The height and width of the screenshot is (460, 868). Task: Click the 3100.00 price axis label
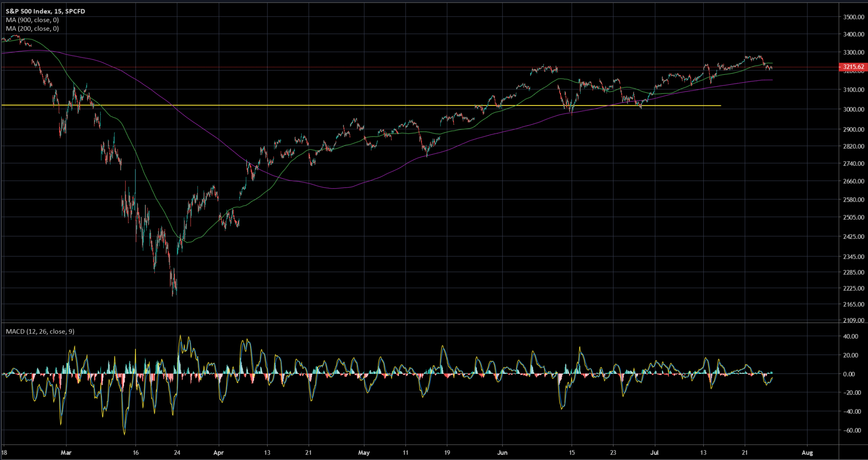tap(853, 90)
